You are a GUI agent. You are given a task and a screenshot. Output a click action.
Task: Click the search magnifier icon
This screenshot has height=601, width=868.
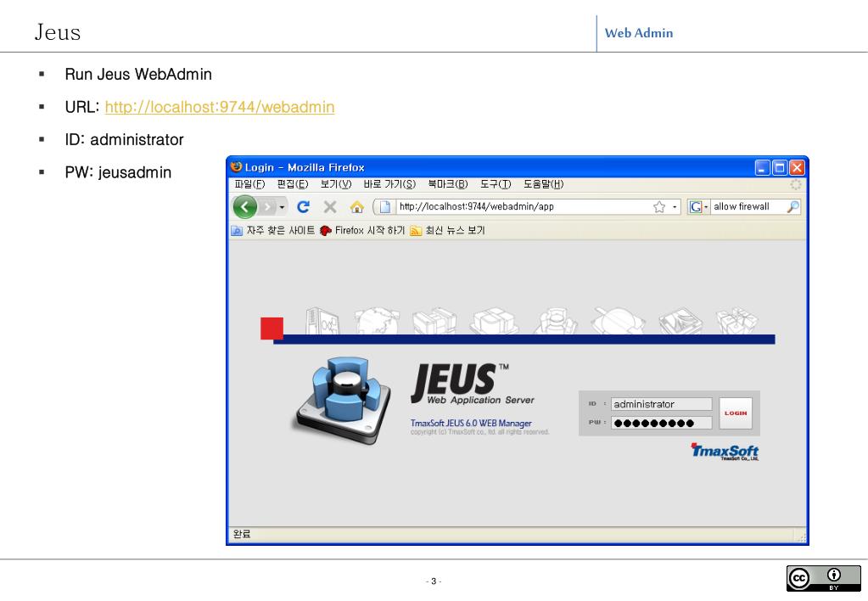pos(793,207)
